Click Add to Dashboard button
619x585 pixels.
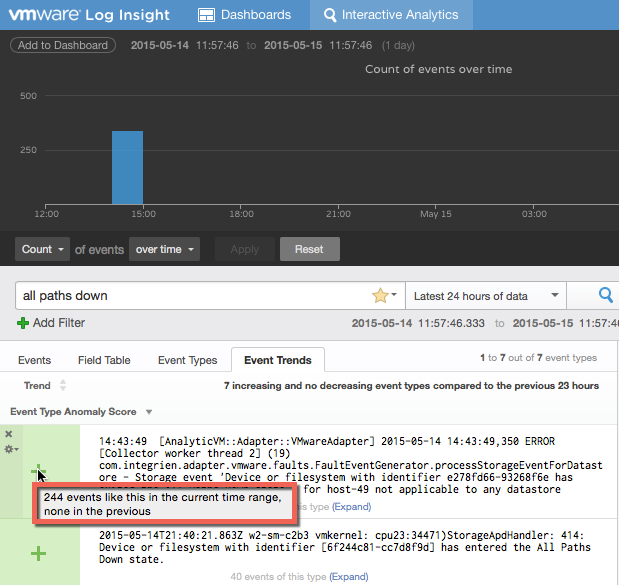[63, 45]
